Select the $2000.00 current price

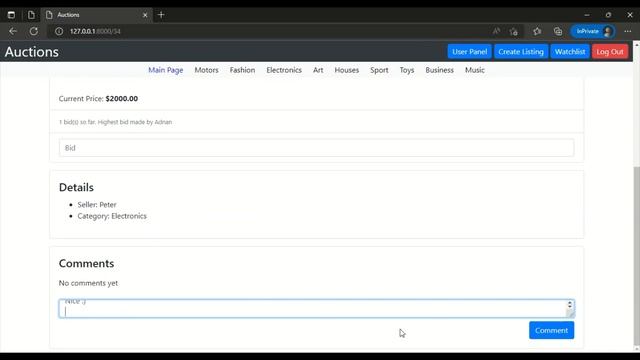tap(122, 98)
